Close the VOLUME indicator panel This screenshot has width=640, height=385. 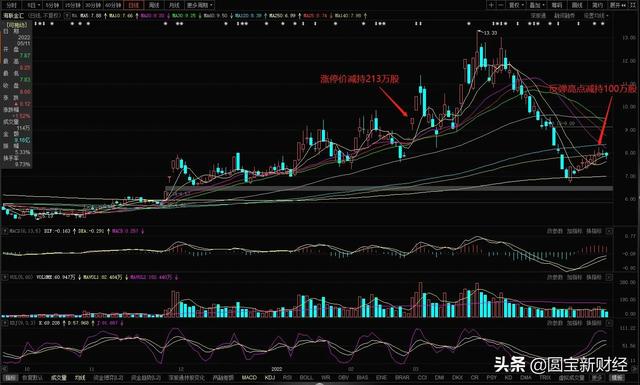tap(609, 277)
